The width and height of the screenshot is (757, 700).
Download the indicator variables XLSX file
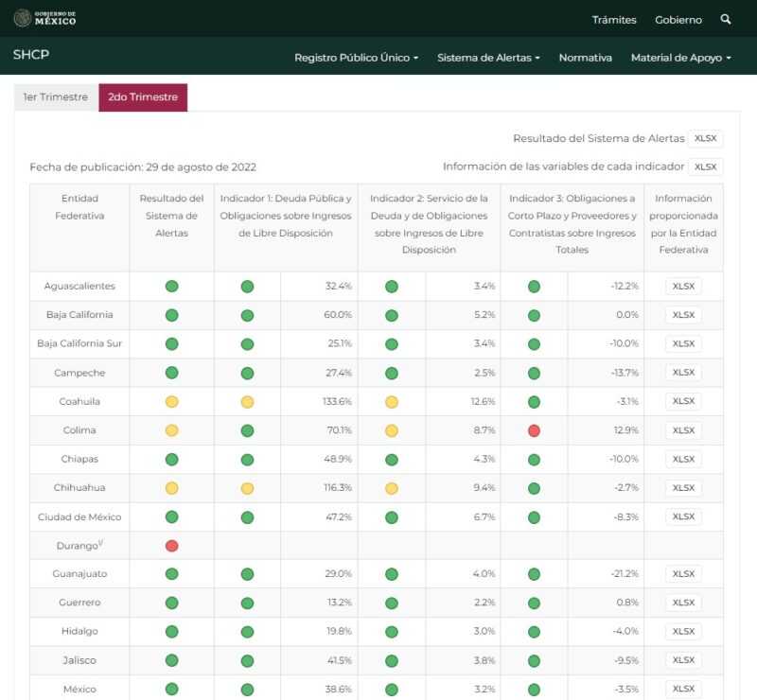[x=705, y=166]
